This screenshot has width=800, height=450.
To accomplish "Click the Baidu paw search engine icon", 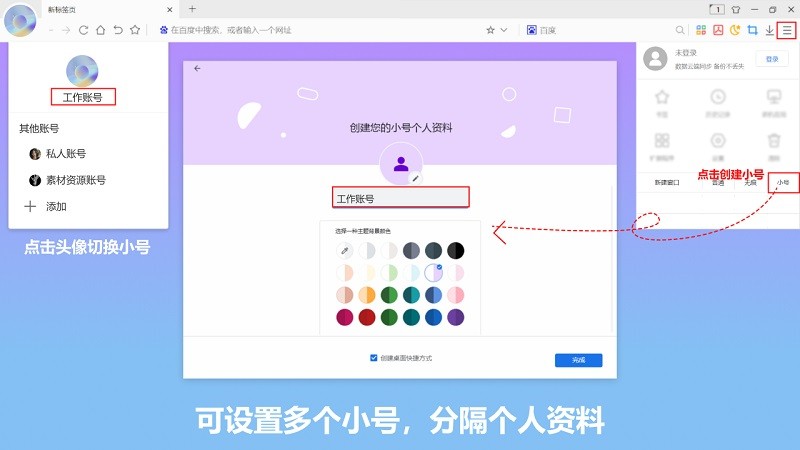I will (532, 30).
